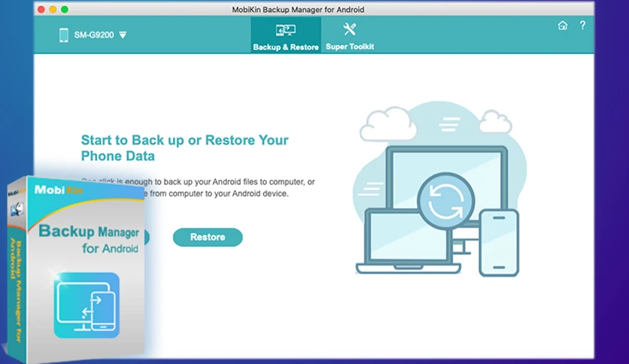Expand the SM-G9200 device dropdown arrow
Screen dimensions: 629x364
point(123,35)
